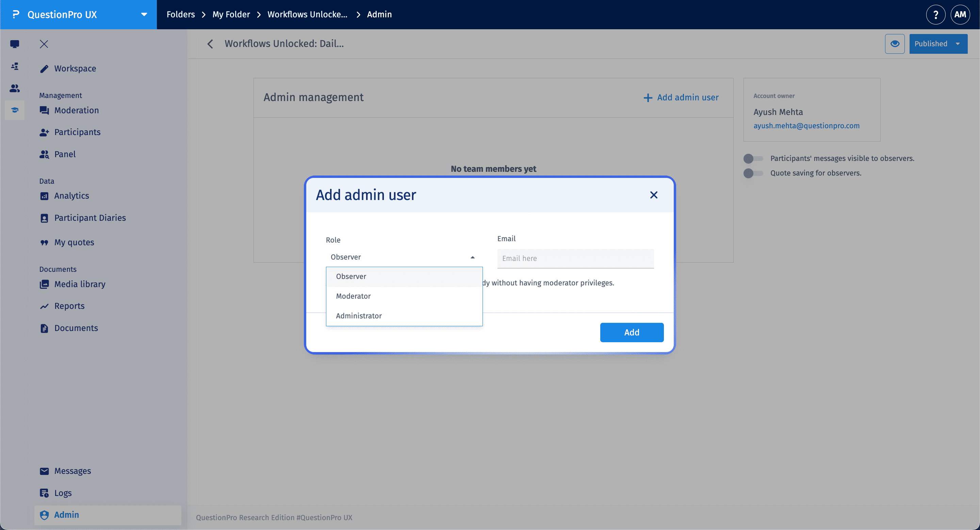The height and width of the screenshot is (530, 980).
Task: Navigate to My Folder in the breadcrumb
Action: [231, 14]
